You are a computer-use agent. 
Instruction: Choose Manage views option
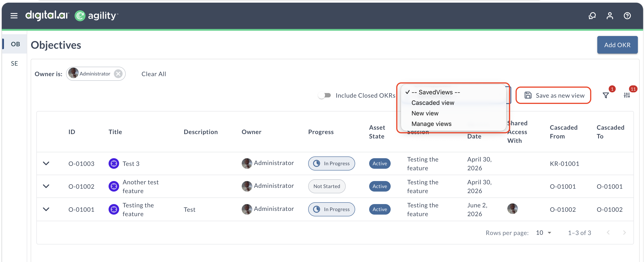[453, 124]
